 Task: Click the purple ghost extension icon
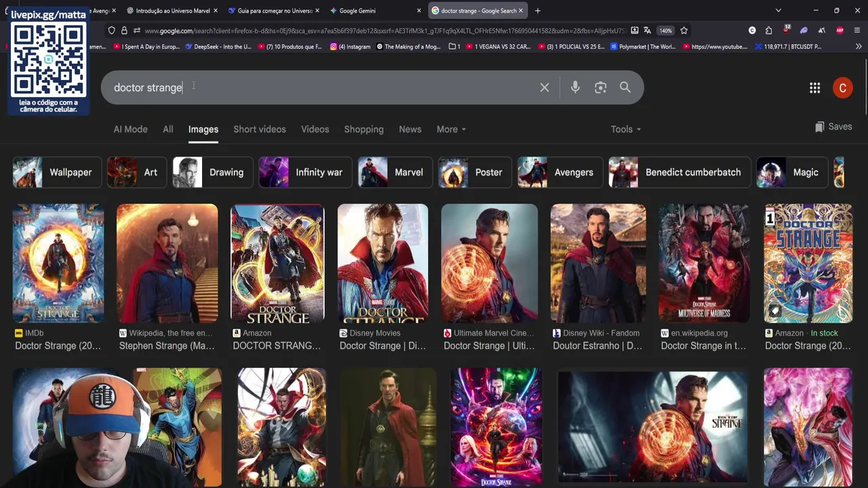804,30
